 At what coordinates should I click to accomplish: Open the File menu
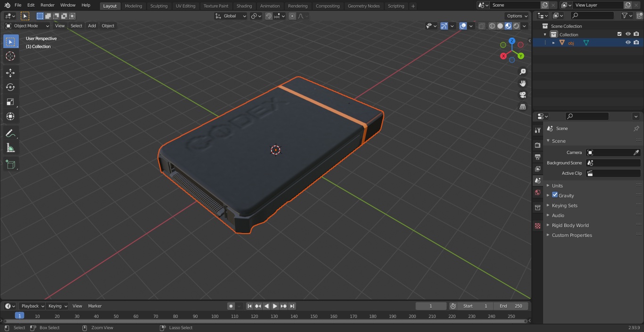[x=18, y=5]
